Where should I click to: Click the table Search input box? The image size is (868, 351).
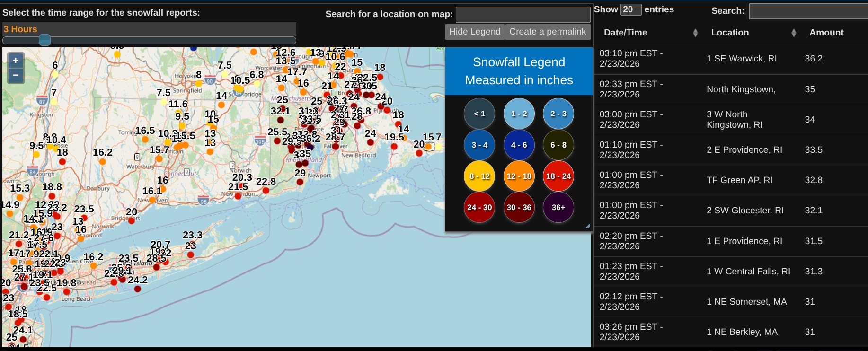(x=808, y=11)
